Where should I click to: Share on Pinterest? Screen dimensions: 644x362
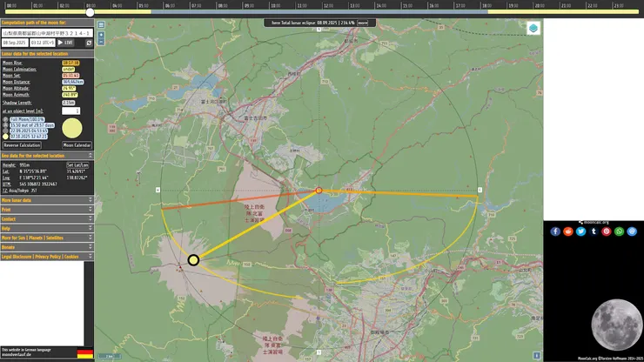tap(607, 231)
